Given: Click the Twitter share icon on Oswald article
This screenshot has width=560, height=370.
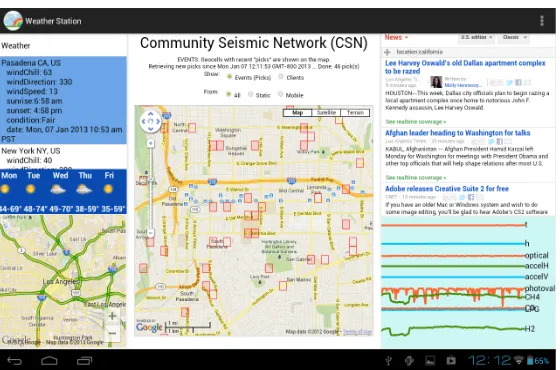Looking at the screenshot, I should (x=510, y=82).
